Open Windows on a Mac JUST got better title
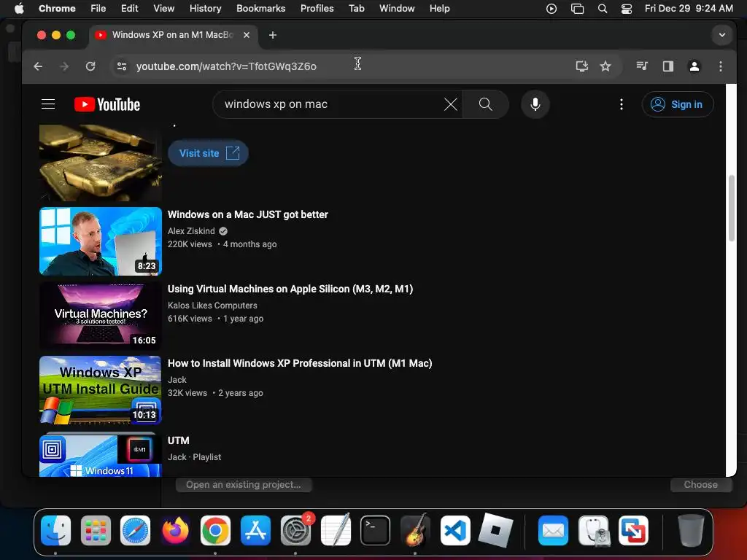 click(248, 215)
